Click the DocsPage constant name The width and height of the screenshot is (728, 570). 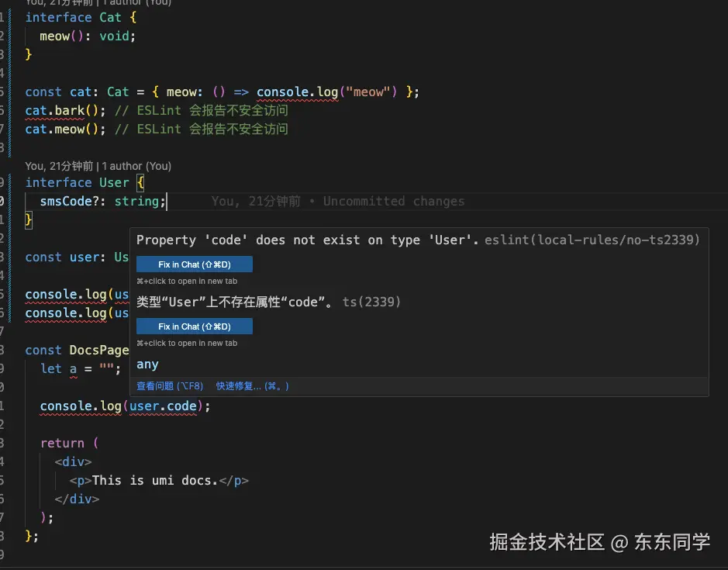(98, 350)
